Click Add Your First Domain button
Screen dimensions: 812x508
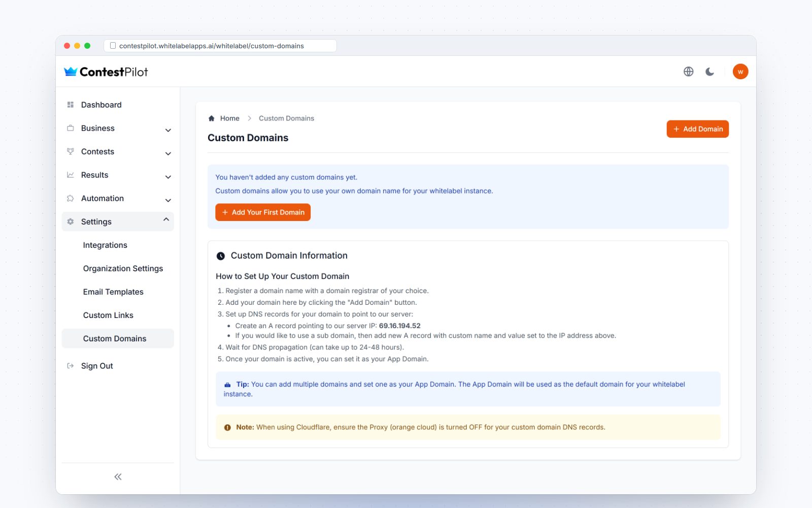tap(263, 212)
